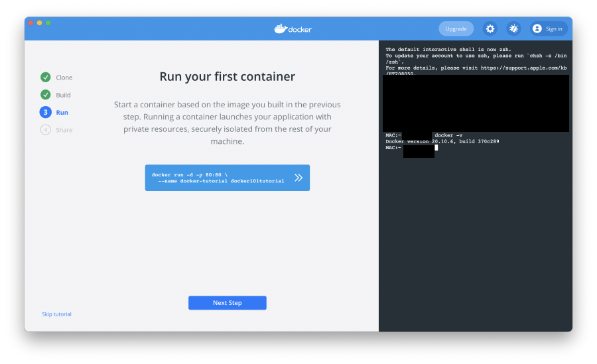
Task: Open the Settings gear icon
Action: click(x=490, y=29)
